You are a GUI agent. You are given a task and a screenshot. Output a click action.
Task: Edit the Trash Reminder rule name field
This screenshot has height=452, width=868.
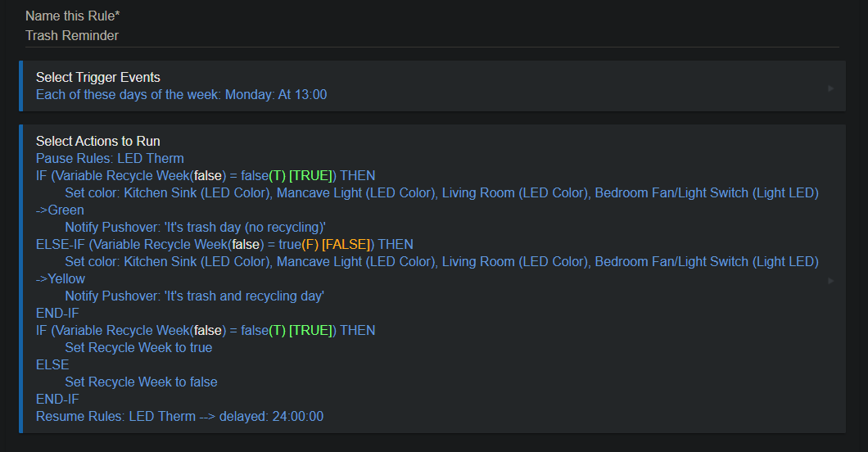click(432, 35)
